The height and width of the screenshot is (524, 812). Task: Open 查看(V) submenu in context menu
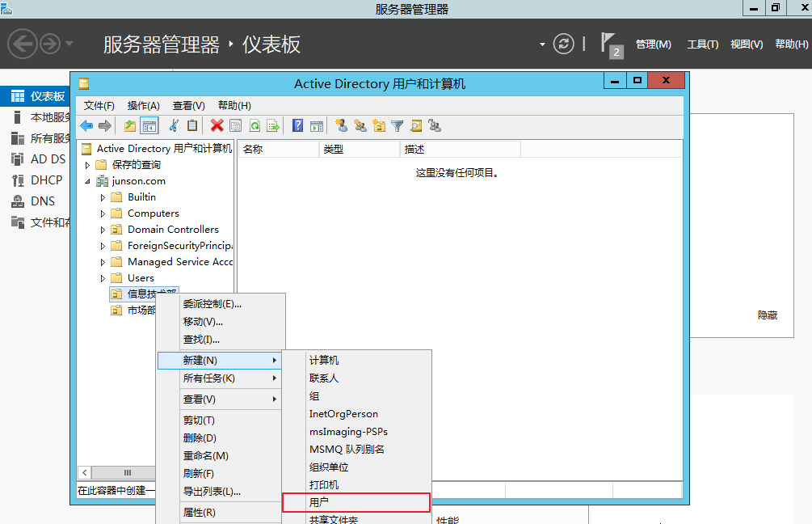coord(229,399)
